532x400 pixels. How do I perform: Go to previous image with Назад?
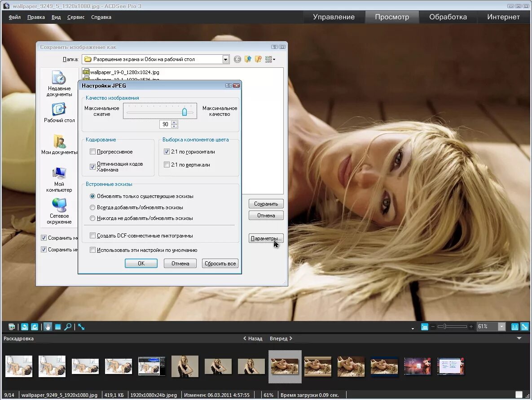[253, 338]
